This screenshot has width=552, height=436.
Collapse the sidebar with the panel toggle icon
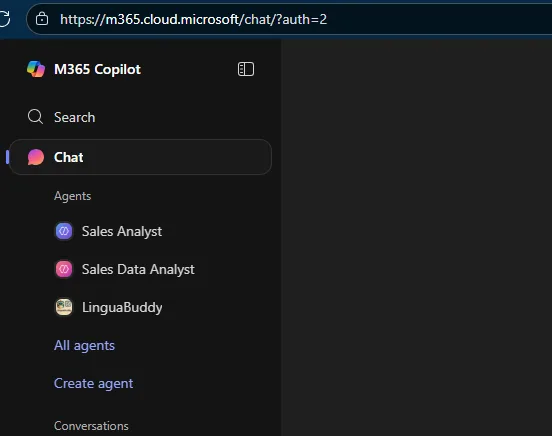pyautogui.click(x=246, y=69)
